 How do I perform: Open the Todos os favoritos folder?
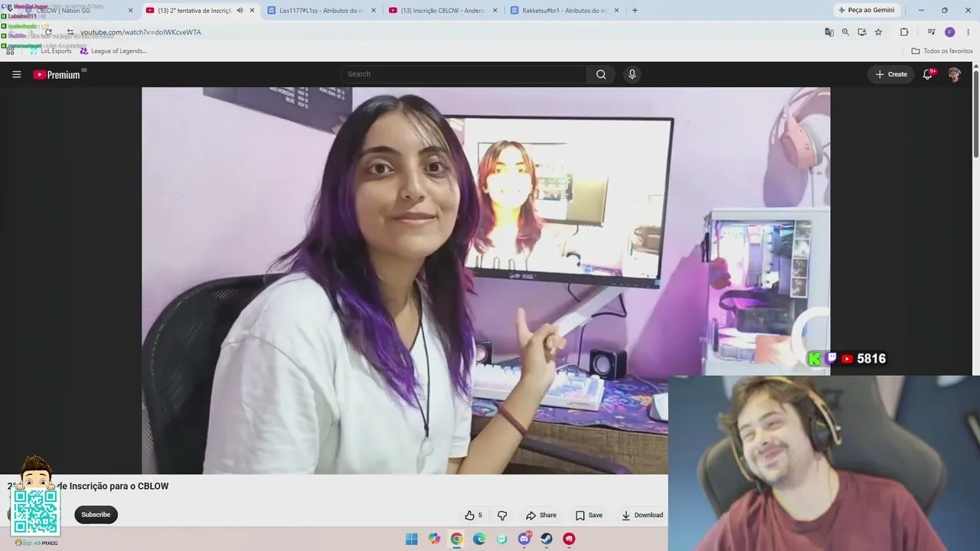click(942, 51)
